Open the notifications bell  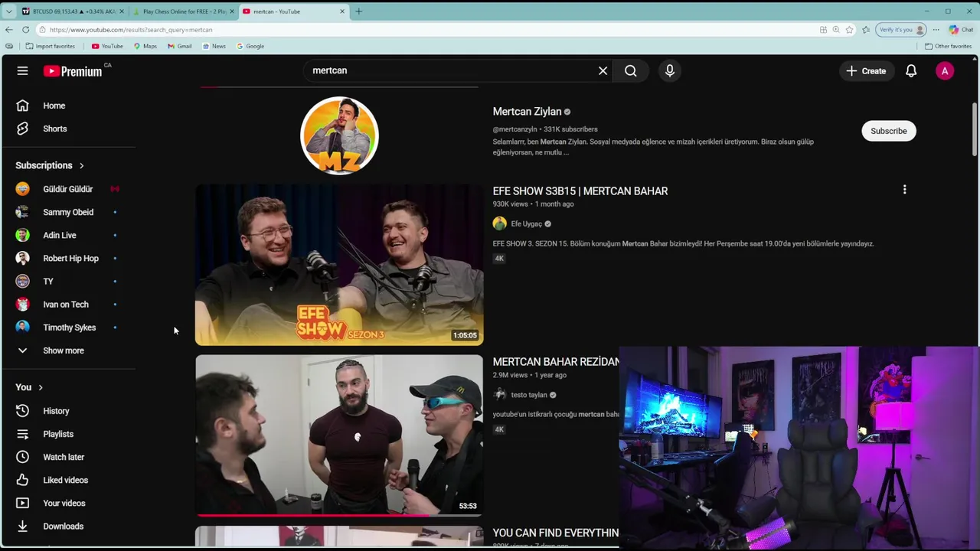click(x=911, y=71)
